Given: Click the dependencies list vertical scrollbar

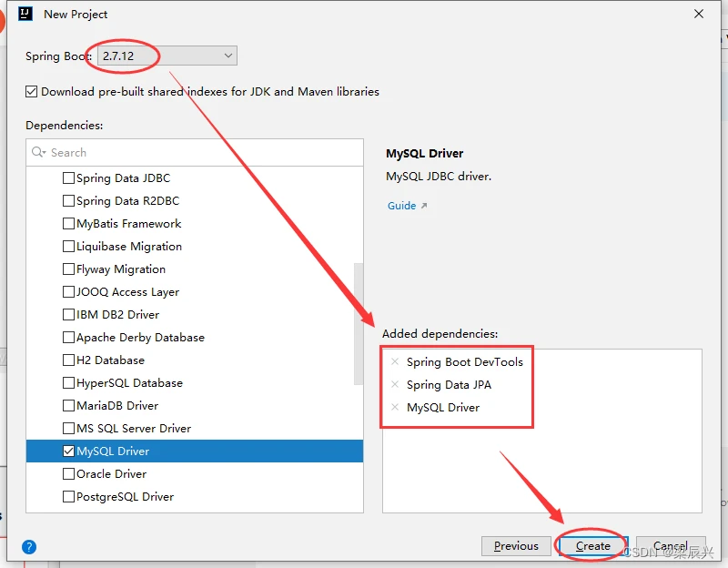Looking at the screenshot, I should (359, 324).
